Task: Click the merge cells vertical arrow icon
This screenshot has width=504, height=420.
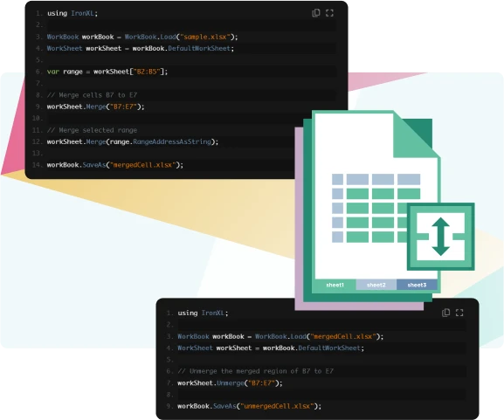Action: click(x=441, y=237)
